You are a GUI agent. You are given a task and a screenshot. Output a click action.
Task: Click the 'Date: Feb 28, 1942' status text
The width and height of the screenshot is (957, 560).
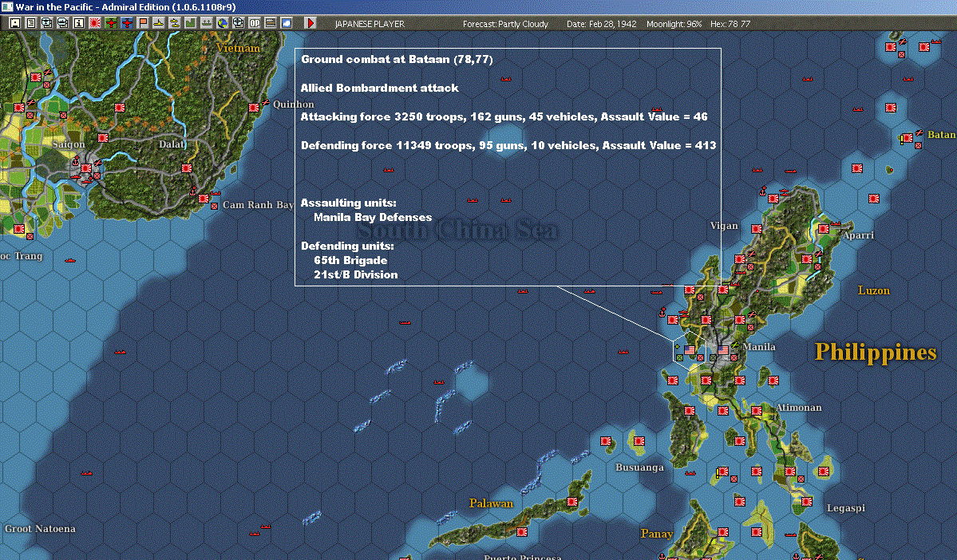tap(601, 24)
